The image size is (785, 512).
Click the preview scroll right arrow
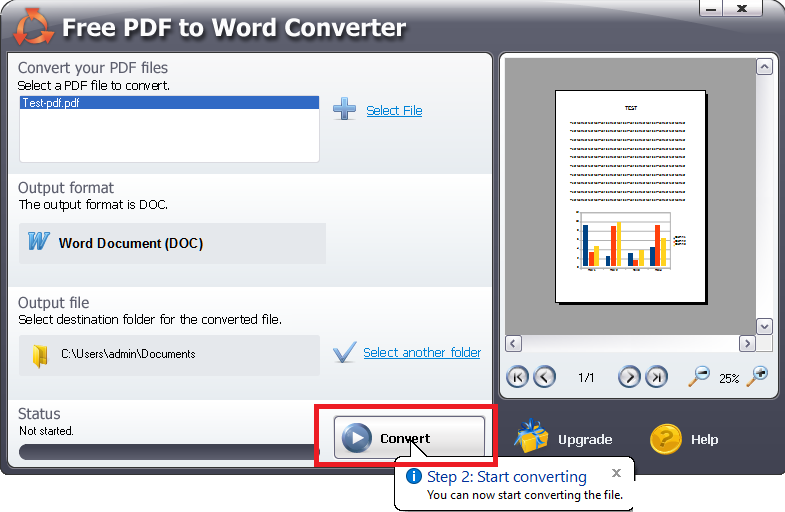pos(747,343)
